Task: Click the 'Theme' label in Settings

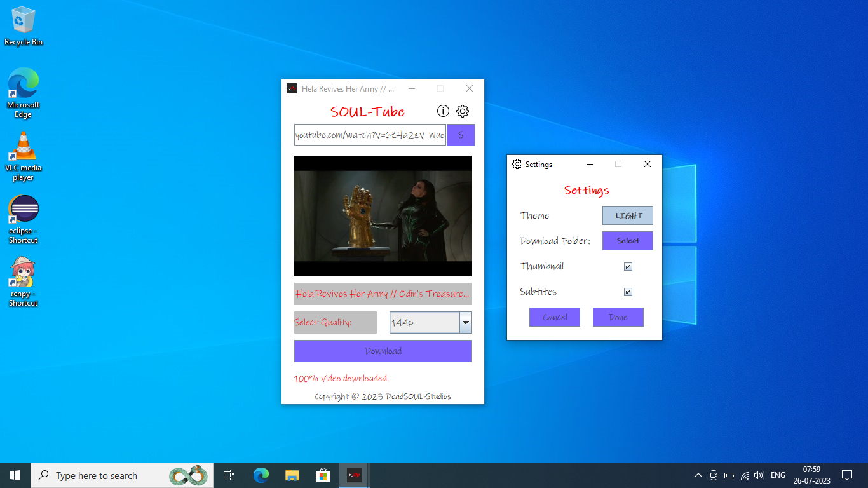Action: point(534,215)
